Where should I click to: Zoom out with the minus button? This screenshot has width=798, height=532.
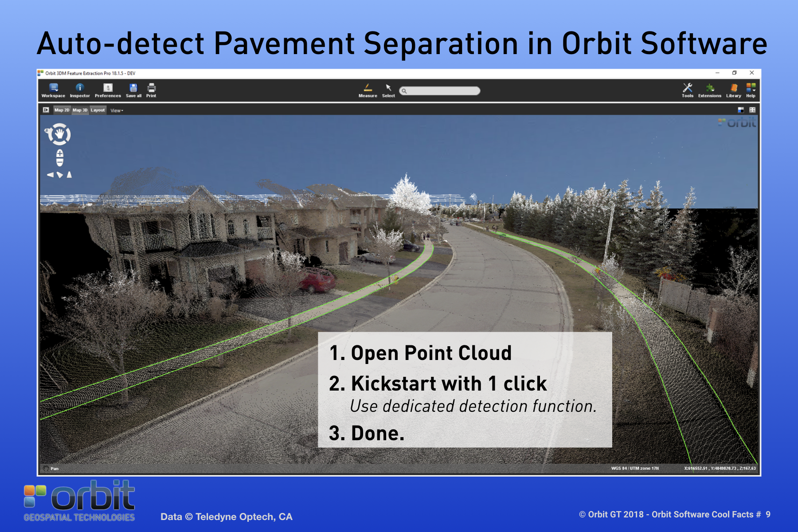[x=60, y=162]
